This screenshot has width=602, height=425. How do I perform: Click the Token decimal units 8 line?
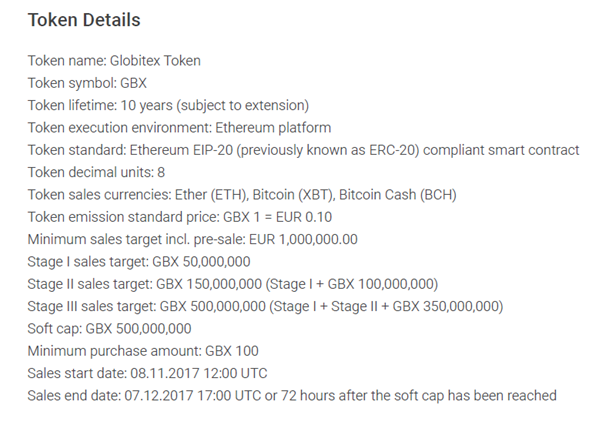click(x=96, y=172)
